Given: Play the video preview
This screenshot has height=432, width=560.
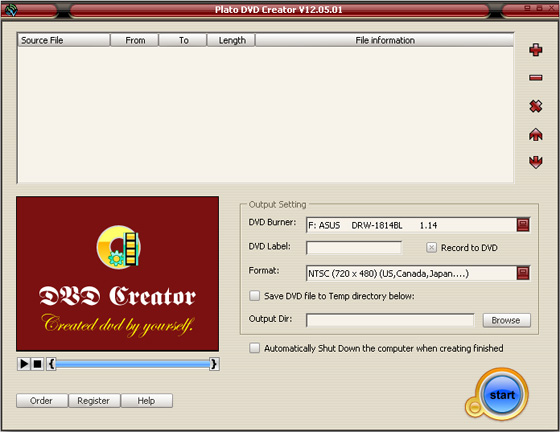Looking at the screenshot, I should click(24, 364).
